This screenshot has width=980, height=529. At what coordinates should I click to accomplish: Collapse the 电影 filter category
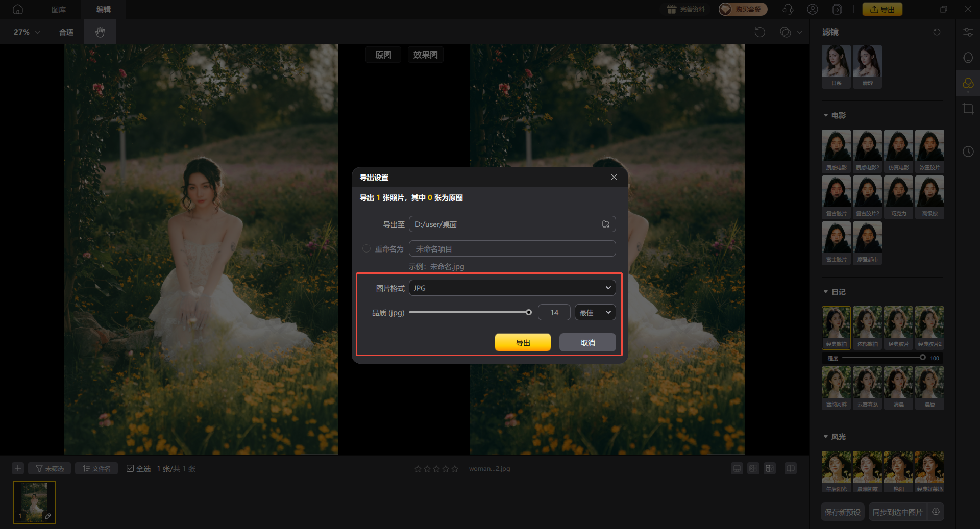(x=826, y=115)
